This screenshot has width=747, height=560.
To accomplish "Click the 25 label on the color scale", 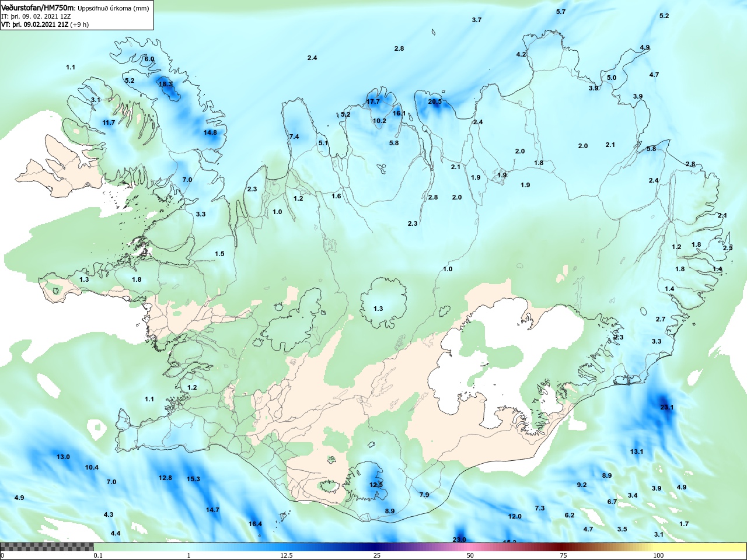I will pos(377,555).
